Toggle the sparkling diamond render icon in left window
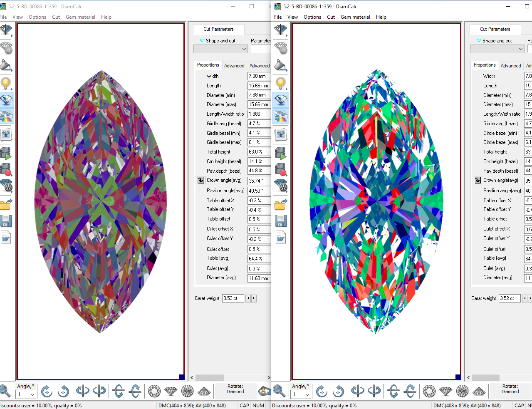This screenshot has width=532, height=409. pos(7,100)
